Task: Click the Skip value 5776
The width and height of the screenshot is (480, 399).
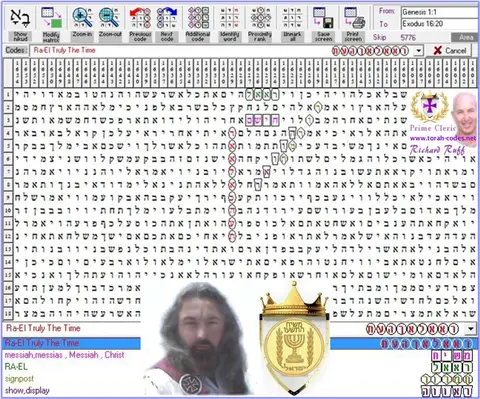Action: click(408, 37)
